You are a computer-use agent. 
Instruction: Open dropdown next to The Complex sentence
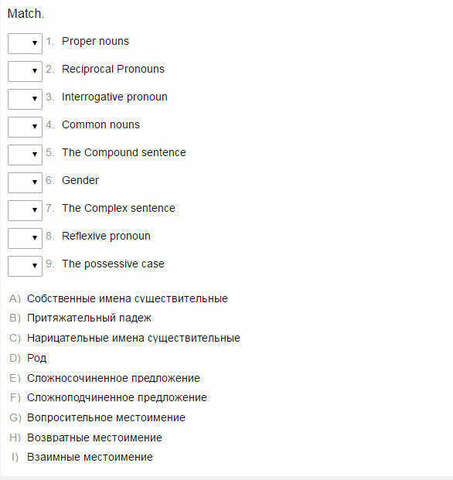point(25,210)
